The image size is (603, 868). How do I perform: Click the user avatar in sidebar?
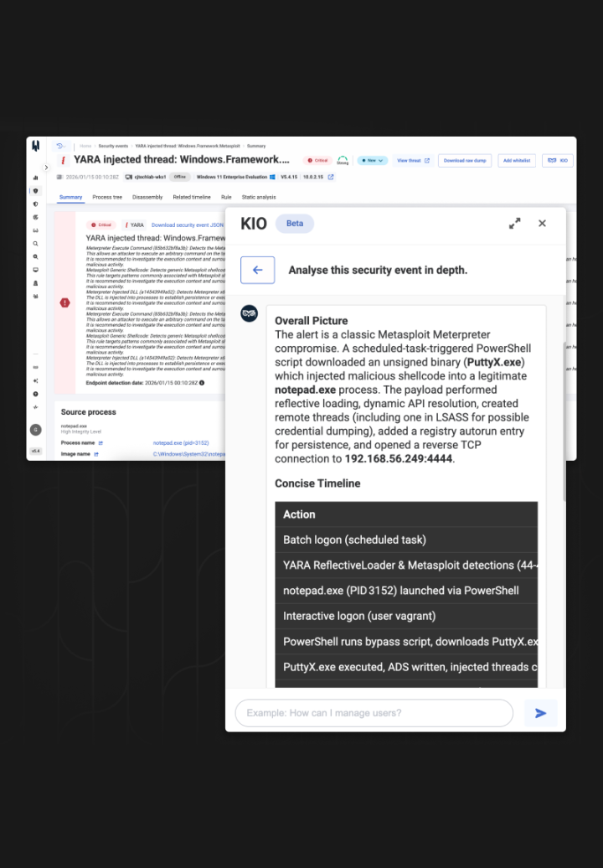click(35, 430)
